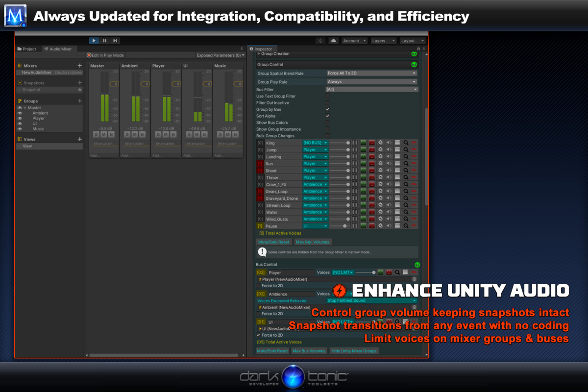This screenshot has width=588, height=392.
Task: Expand the Group Creation section
Action: coord(259,54)
